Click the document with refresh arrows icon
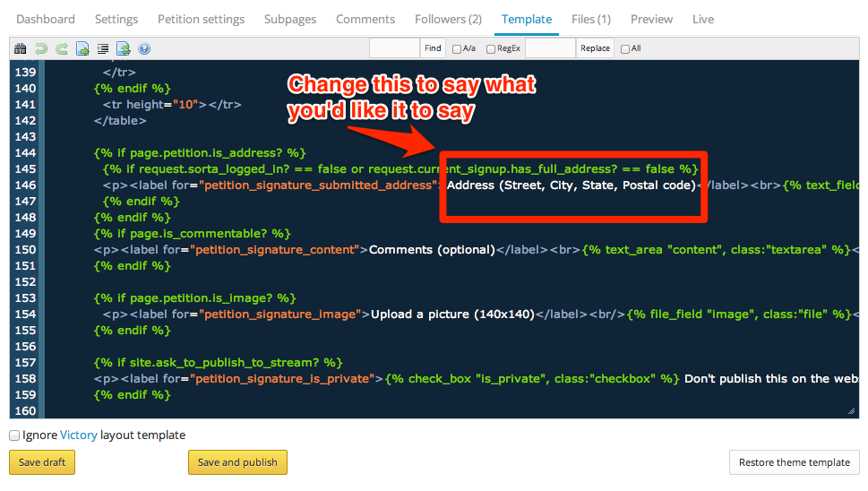This screenshot has height=491, width=868. click(x=124, y=48)
